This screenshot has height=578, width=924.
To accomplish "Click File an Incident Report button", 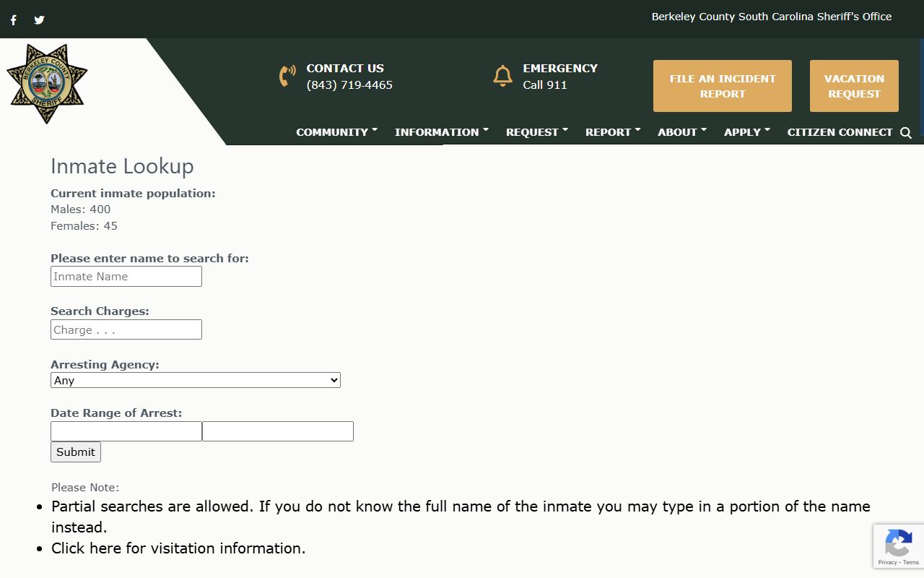I will [x=723, y=86].
